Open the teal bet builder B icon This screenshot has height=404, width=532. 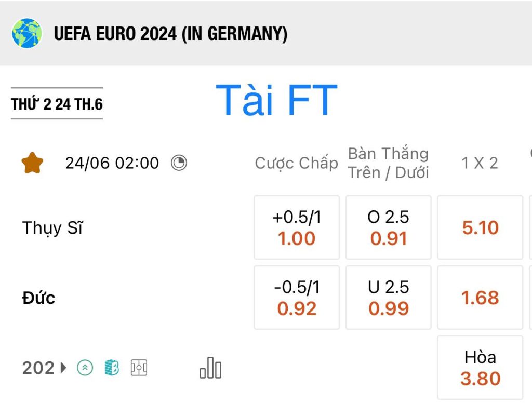click(x=112, y=368)
